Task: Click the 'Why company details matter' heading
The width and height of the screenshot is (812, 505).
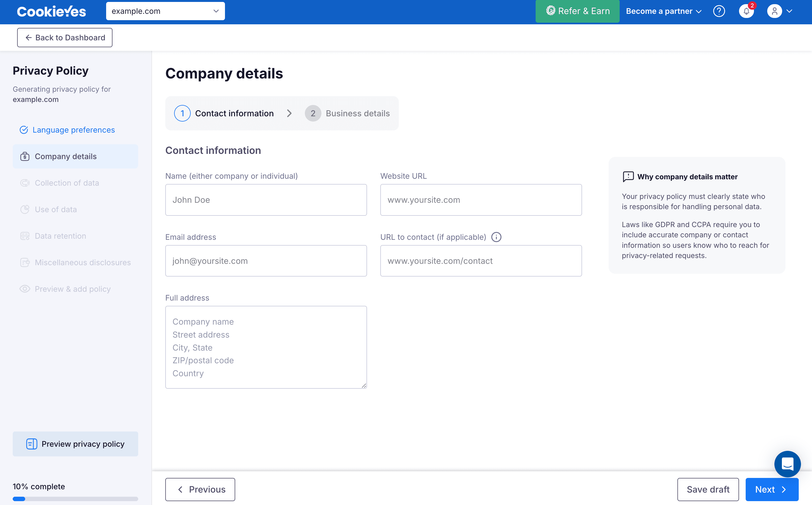Action: point(687,177)
